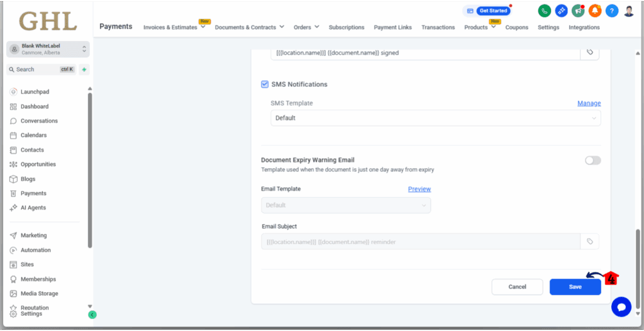Open the green phone dialer icon
The height and width of the screenshot is (331, 644).
(x=544, y=11)
